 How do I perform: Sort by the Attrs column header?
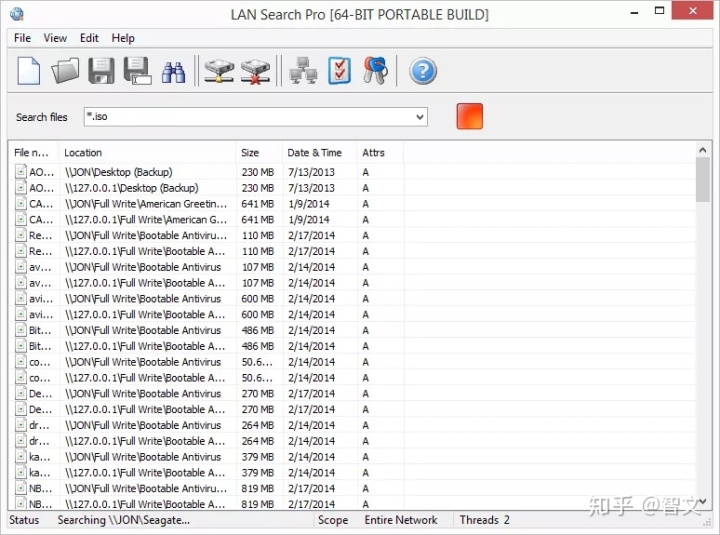380,152
